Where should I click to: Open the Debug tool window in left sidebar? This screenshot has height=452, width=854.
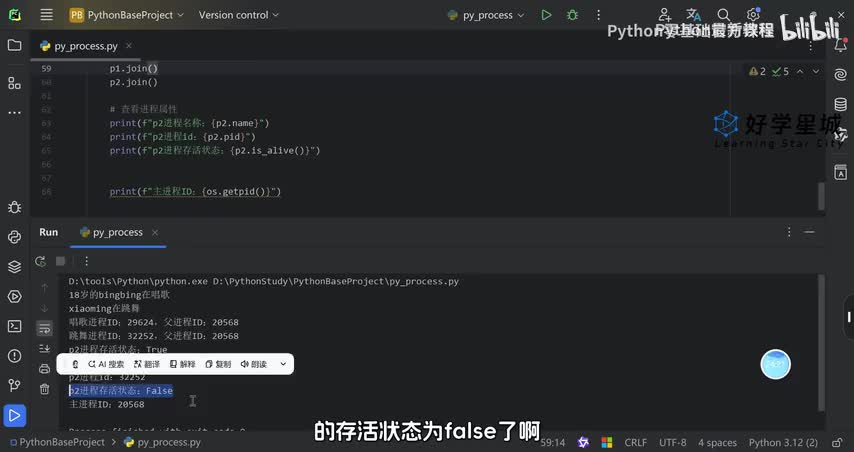[15, 207]
